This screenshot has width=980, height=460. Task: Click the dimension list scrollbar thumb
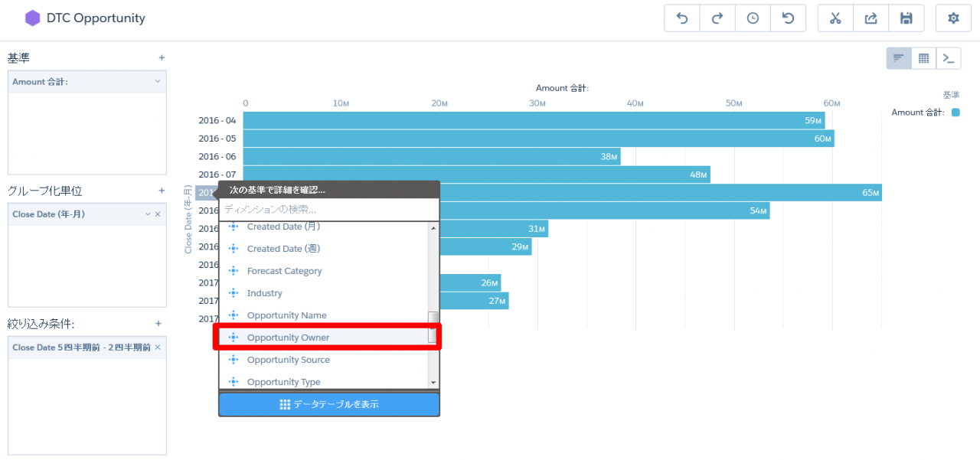[x=433, y=328]
